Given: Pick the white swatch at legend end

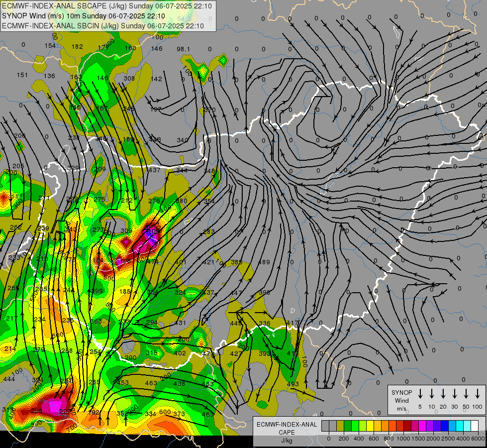Looking at the screenshot, I should [474, 426].
